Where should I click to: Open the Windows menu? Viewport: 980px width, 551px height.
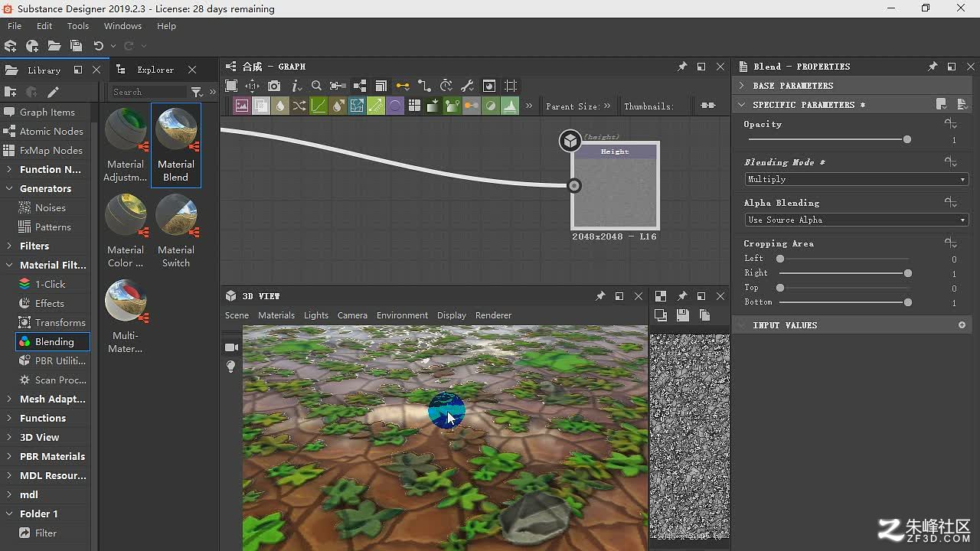pos(122,26)
